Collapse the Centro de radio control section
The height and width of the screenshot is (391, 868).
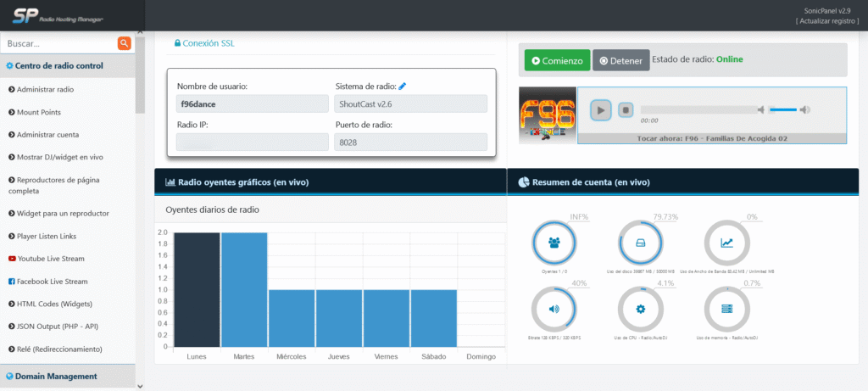coord(54,66)
